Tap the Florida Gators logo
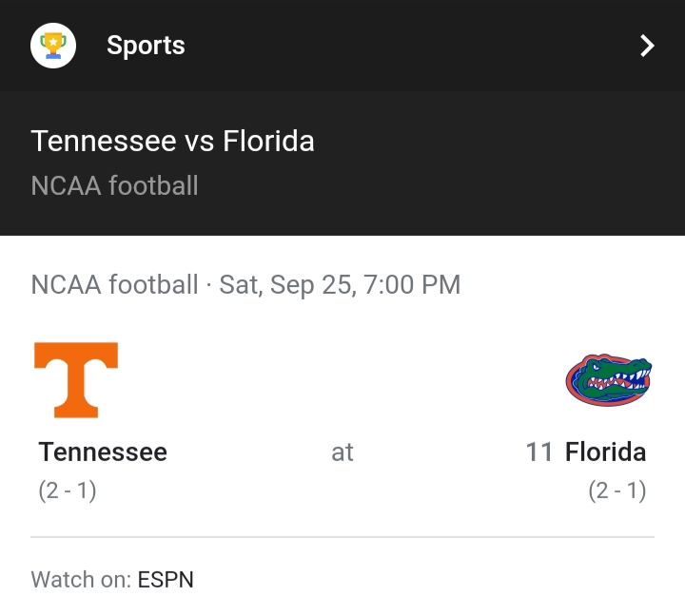 [x=609, y=380]
